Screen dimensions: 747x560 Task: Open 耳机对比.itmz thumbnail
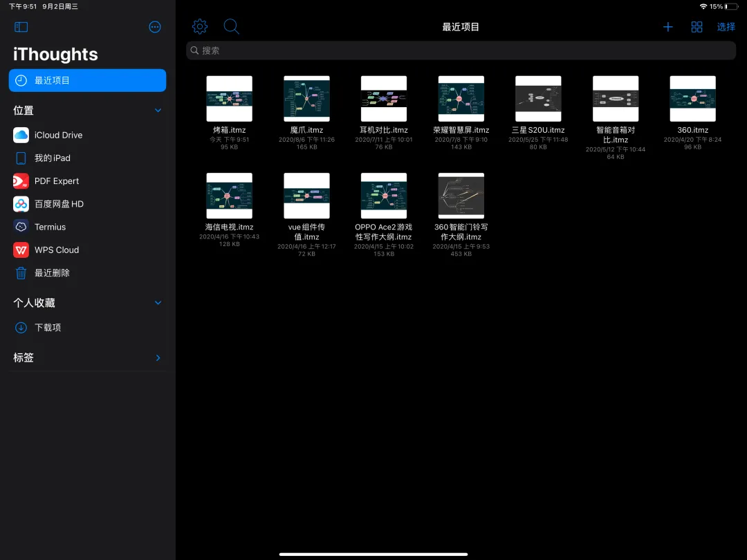pos(384,99)
